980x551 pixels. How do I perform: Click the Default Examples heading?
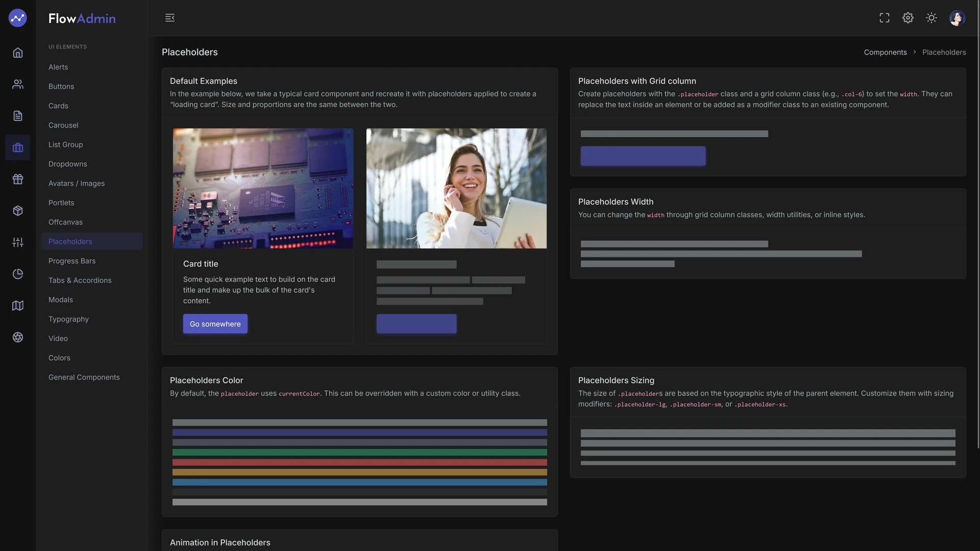pyautogui.click(x=204, y=81)
